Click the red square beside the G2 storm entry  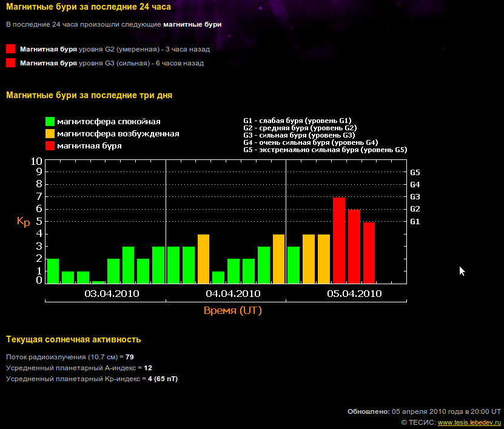(10, 49)
